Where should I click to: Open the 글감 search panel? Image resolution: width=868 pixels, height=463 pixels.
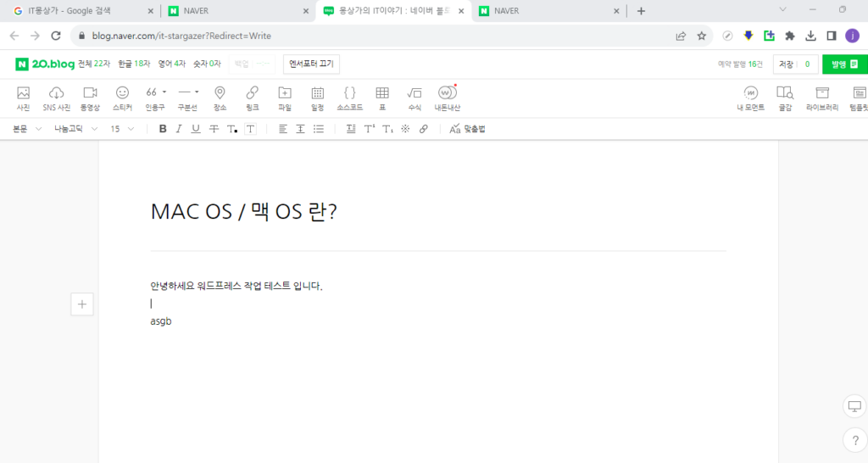[x=785, y=98]
